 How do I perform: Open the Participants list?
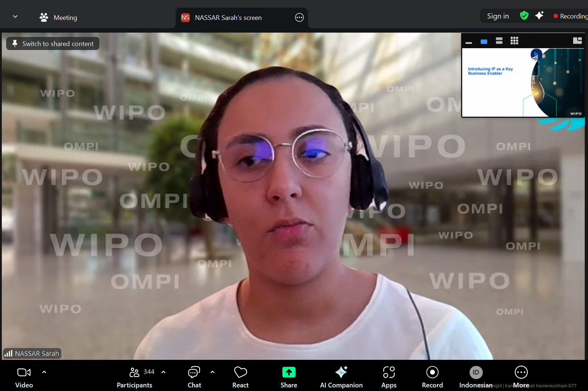point(134,377)
